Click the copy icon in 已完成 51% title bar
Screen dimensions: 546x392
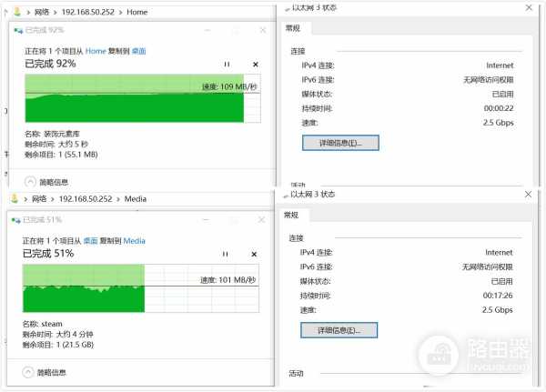16,220
